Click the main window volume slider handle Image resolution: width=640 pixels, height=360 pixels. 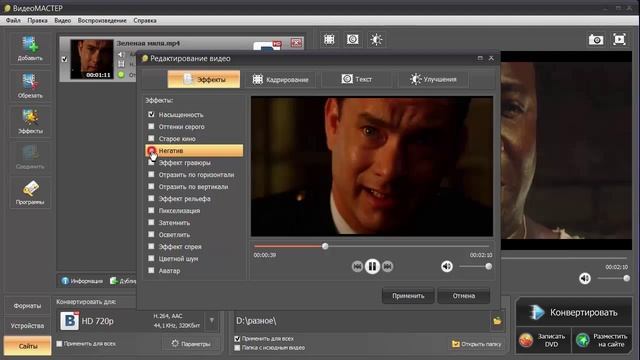[627, 278]
